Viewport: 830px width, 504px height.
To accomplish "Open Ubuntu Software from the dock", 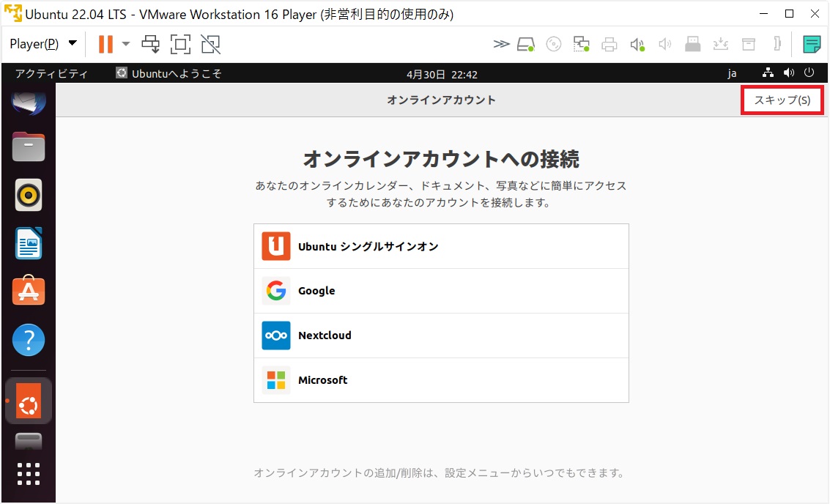I will tap(29, 291).
